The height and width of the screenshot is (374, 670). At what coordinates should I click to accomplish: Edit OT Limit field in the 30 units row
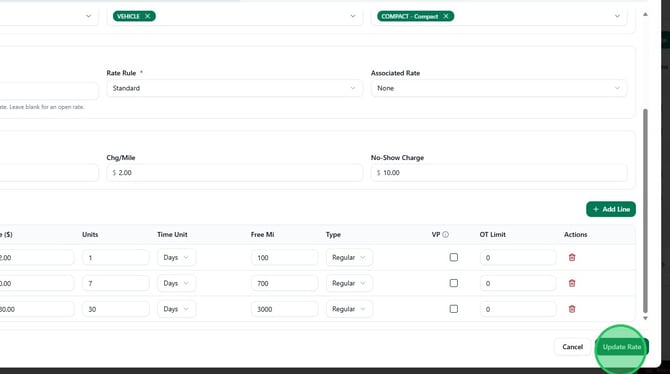pos(517,309)
